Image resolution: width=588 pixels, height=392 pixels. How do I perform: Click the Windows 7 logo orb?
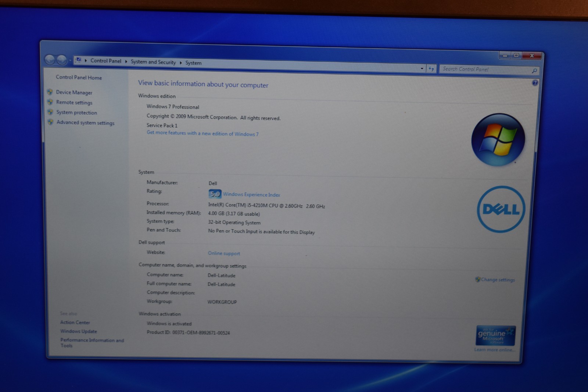tap(498, 139)
